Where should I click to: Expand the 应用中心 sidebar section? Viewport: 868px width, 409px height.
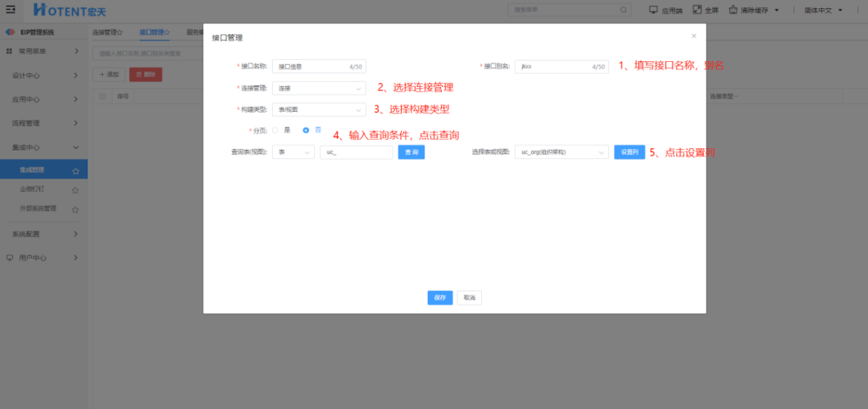click(x=76, y=99)
